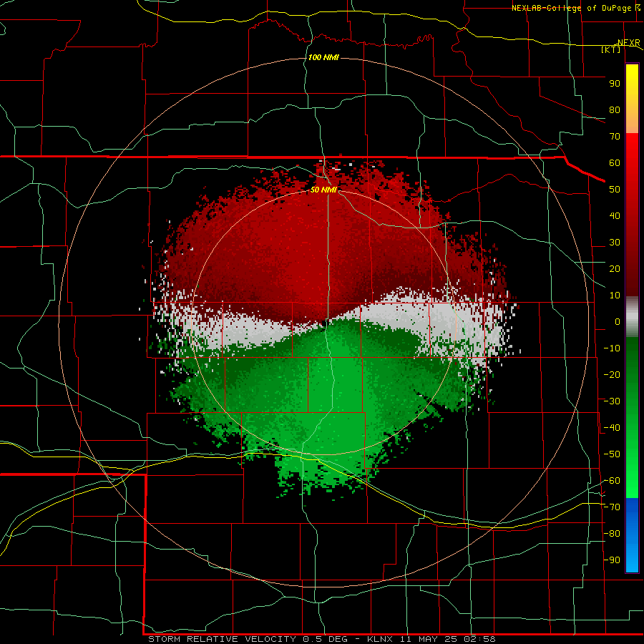
Task: Click the "-40" value on the velocity scale
Action: [612, 428]
